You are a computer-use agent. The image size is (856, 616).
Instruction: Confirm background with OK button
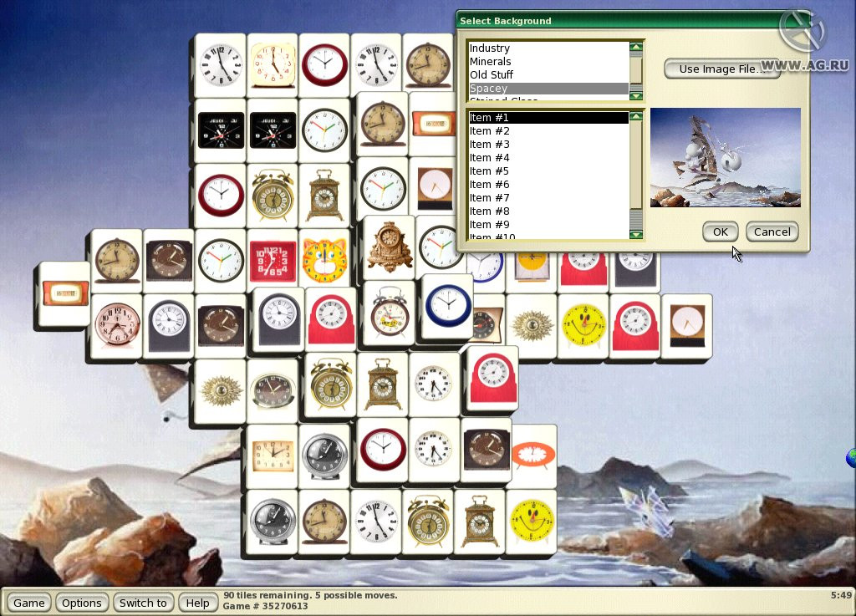point(720,232)
